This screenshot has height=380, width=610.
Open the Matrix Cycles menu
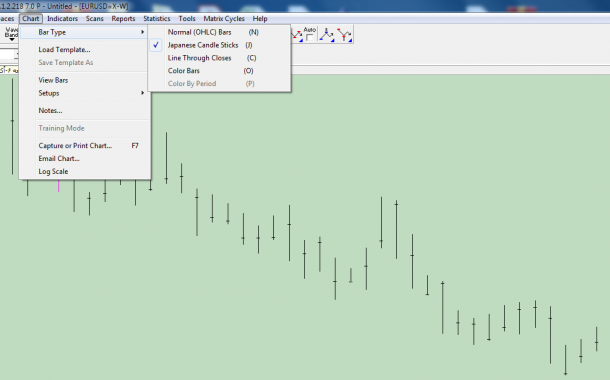tap(224, 19)
